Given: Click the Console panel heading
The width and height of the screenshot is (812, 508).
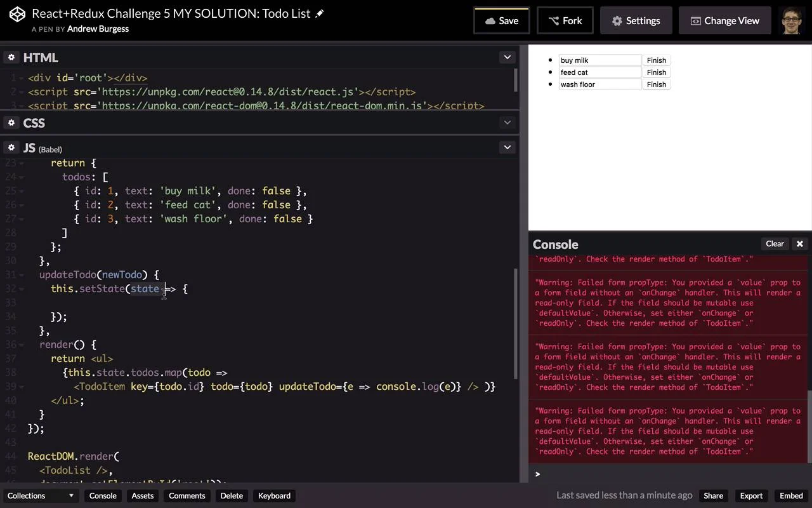Looking at the screenshot, I should click(x=555, y=244).
